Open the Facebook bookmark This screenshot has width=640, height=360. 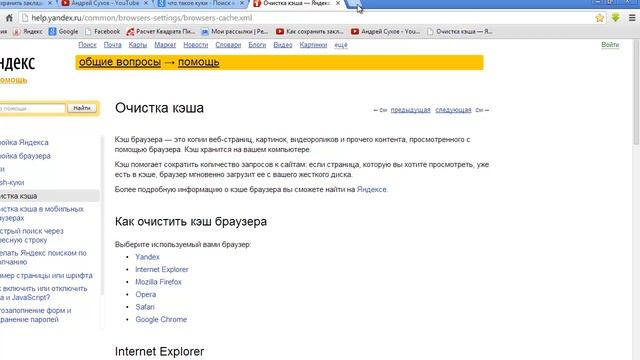[102, 31]
